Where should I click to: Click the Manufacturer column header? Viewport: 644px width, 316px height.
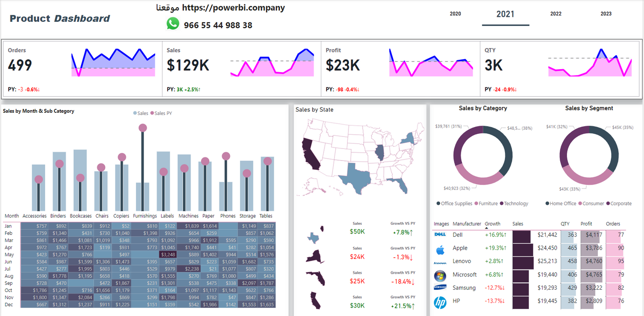point(467,224)
